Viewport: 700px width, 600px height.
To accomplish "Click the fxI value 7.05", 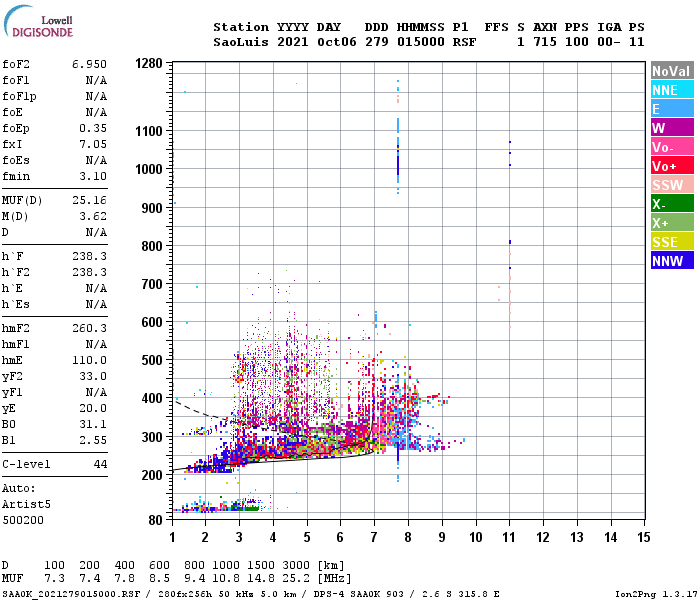I will tap(93, 144).
